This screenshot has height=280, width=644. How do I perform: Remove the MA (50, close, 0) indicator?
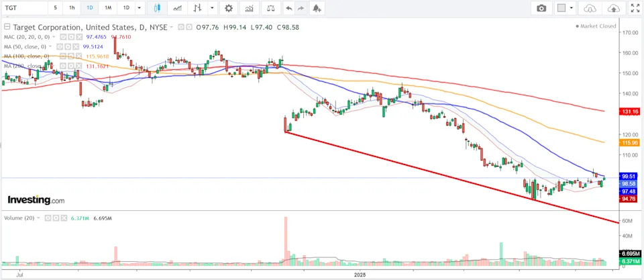pos(76,46)
